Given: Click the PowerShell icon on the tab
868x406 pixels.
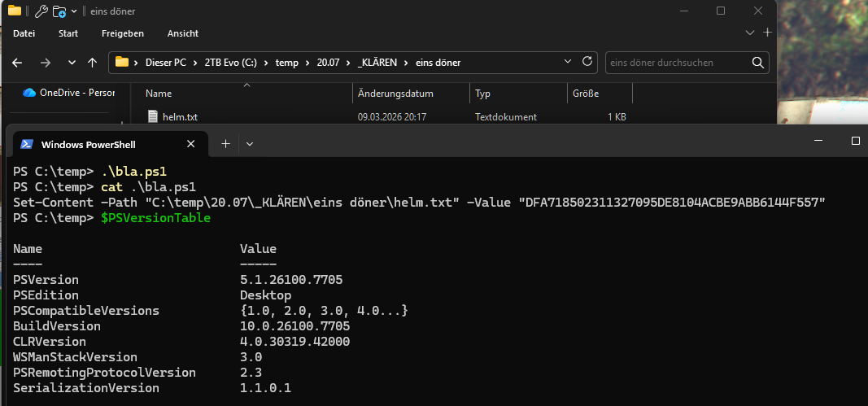Looking at the screenshot, I should coord(27,144).
